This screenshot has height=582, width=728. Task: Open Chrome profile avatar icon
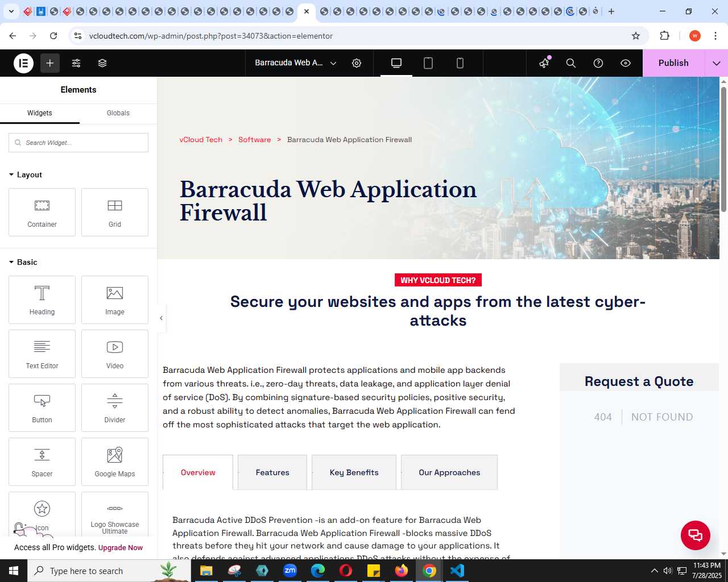[695, 36]
